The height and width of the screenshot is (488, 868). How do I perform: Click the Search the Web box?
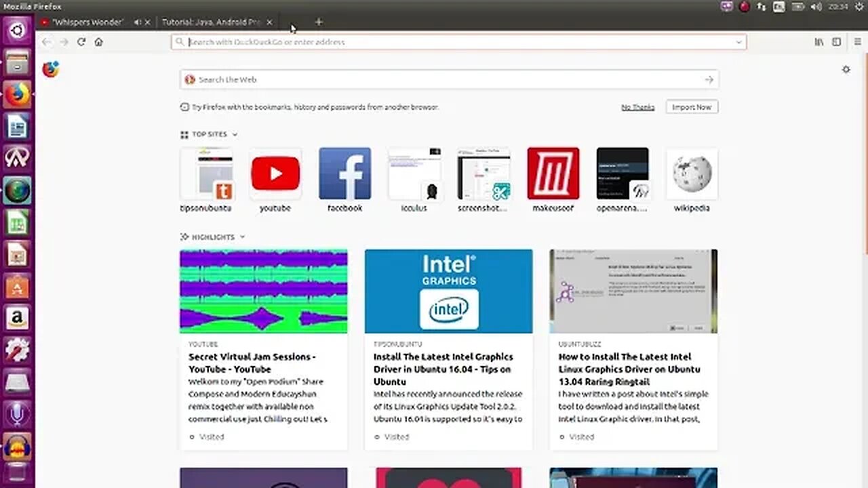tap(449, 79)
